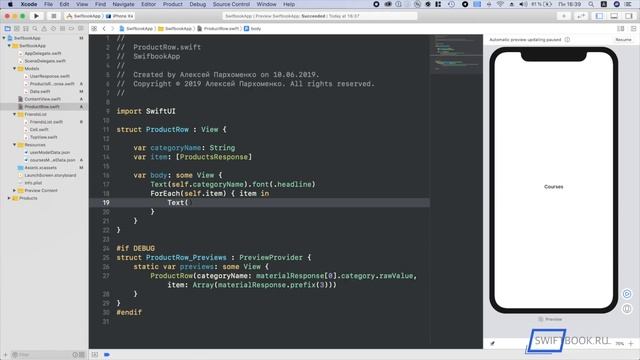Open the Navigate menu

tap(123, 4)
